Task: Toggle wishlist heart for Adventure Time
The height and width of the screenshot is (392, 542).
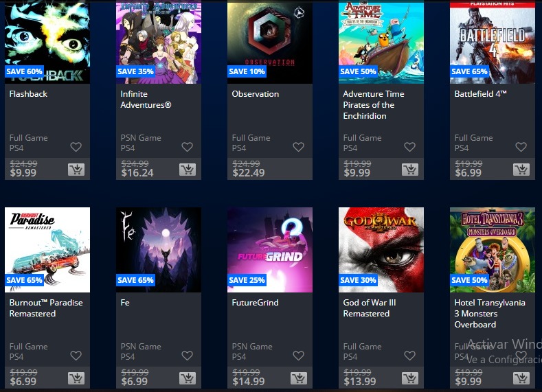Action: [x=410, y=147]
